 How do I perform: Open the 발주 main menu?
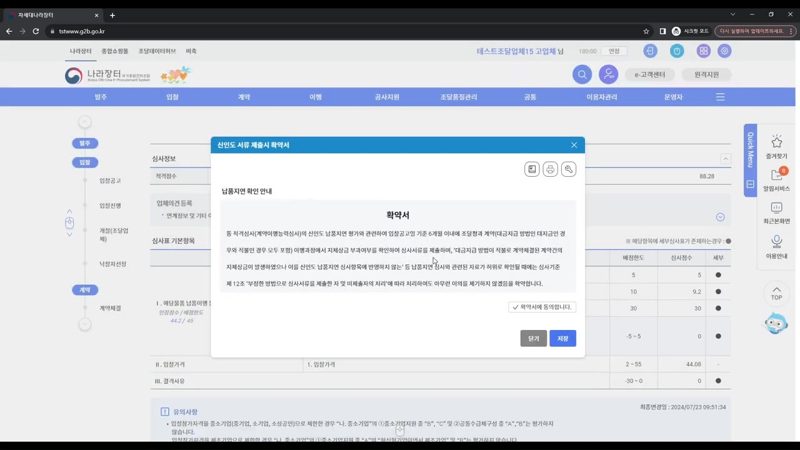coord(101,97)
